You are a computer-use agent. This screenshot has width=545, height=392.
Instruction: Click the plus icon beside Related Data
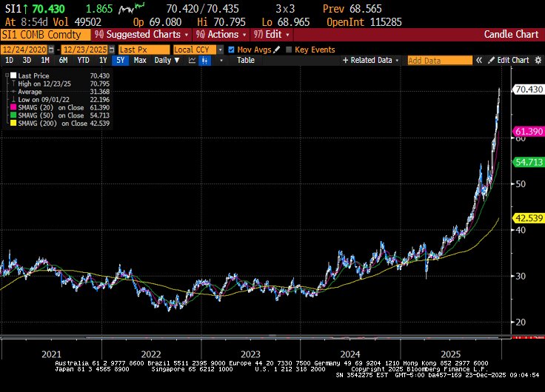pyautogui.click(x=345, y=61)
